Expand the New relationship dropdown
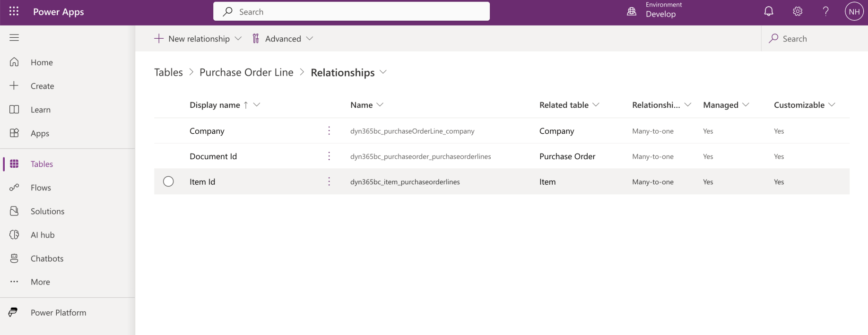The height and width of the screenshot is (335, 868). point(238,39)
